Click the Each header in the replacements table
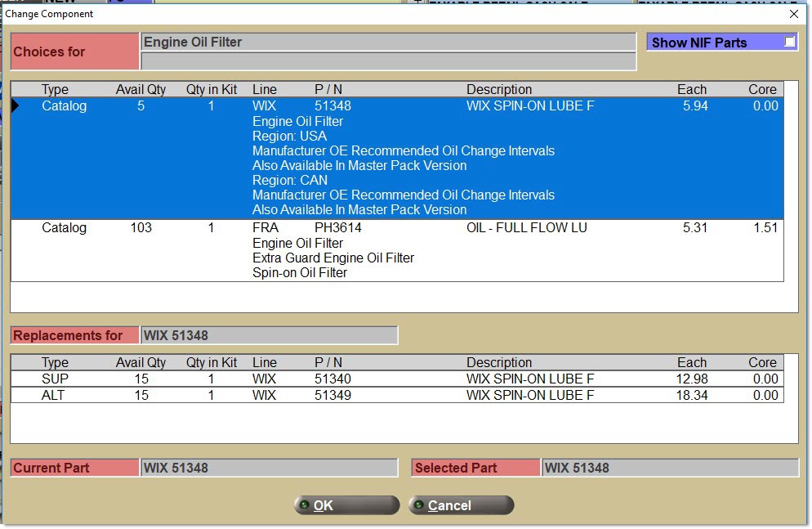812x529 pixels. point(691,363)
